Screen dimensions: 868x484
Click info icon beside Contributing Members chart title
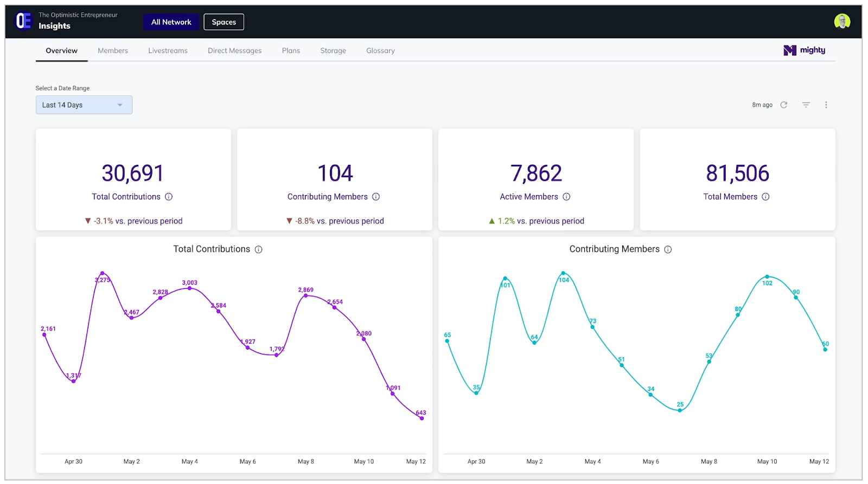click(668, 250)
